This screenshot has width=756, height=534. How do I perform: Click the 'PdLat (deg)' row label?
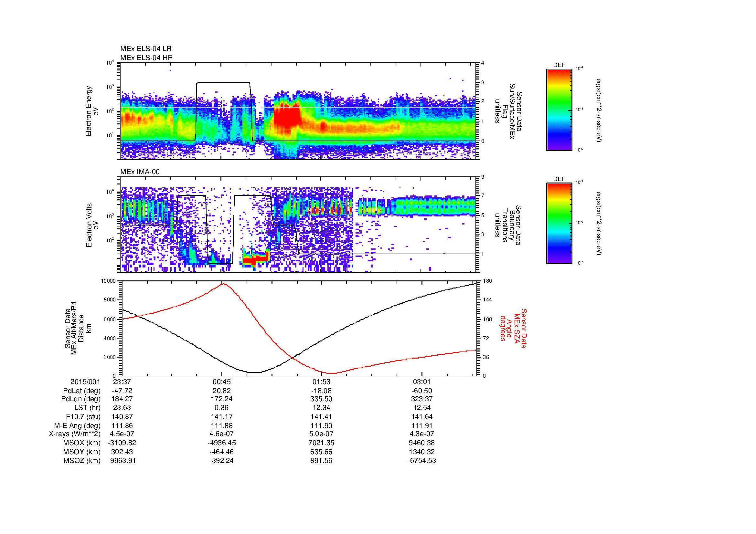click(82, 391)
